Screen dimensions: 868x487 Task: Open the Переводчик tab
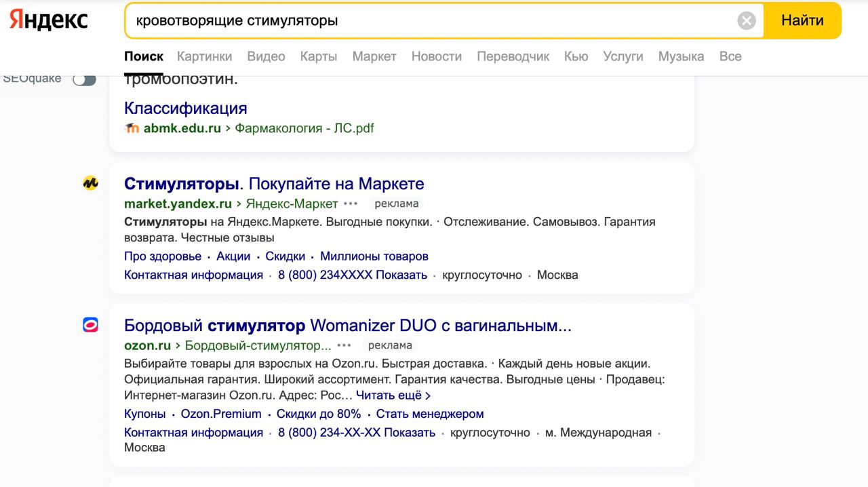[513, 56]
